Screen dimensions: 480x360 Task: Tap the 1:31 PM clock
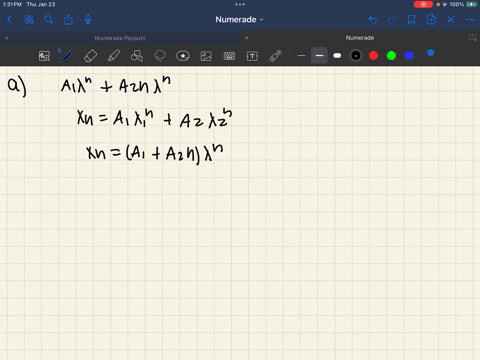(12, 4)
